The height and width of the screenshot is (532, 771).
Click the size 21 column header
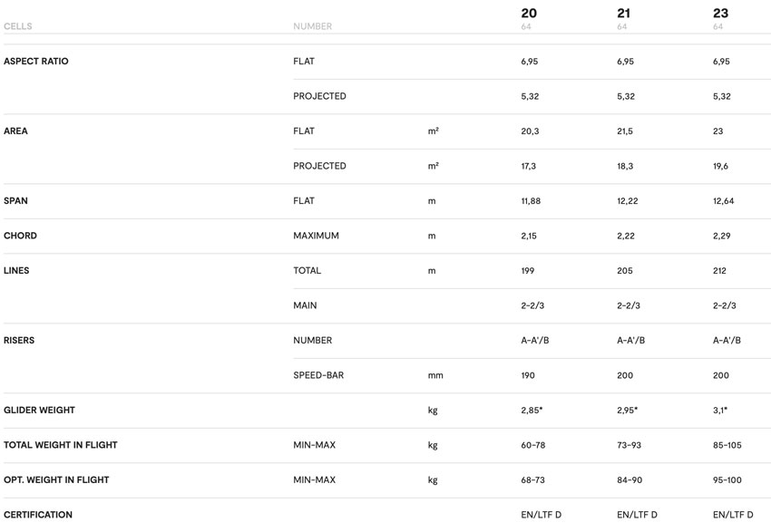[x=623, y=14]
